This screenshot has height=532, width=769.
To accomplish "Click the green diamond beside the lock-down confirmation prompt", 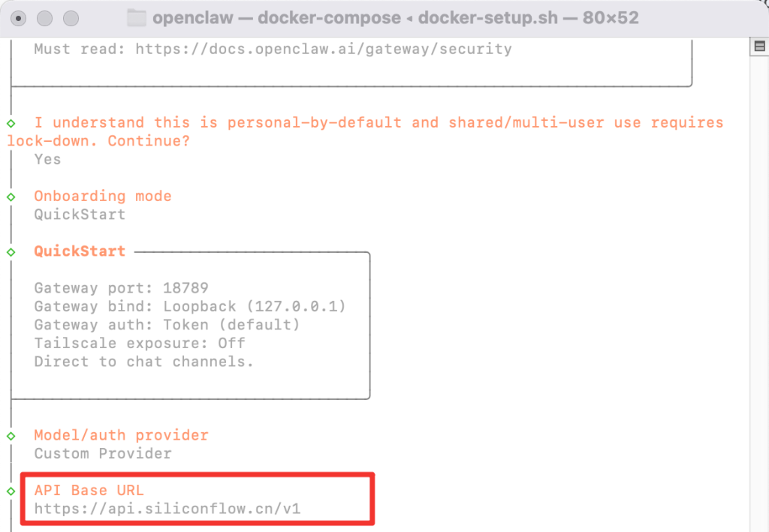I will coord(11,122).
